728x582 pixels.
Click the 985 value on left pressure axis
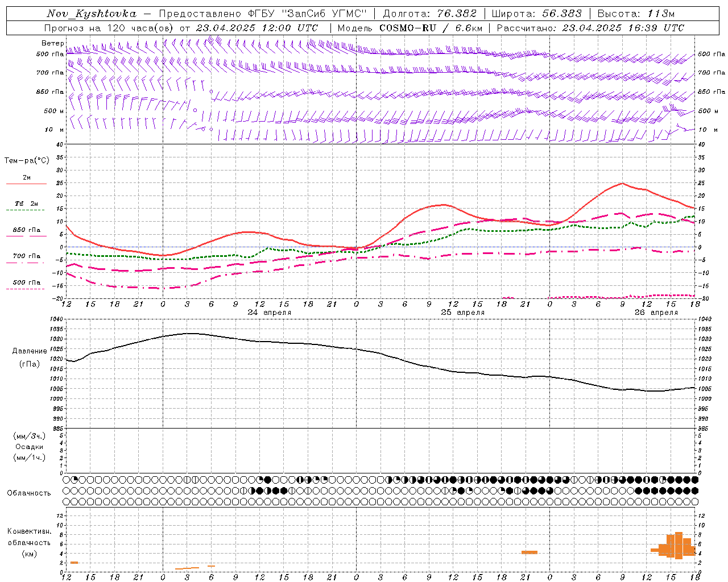click(x=59, y=429)
